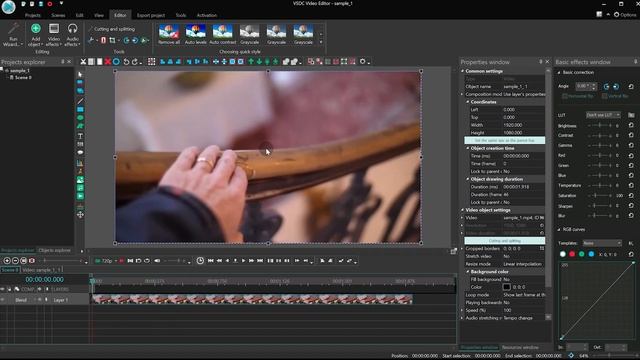Select the move arrows tool at toolbar bottom
Image resolution: width=640 pixels, height=360 pixels.
[x=80, y=215]
